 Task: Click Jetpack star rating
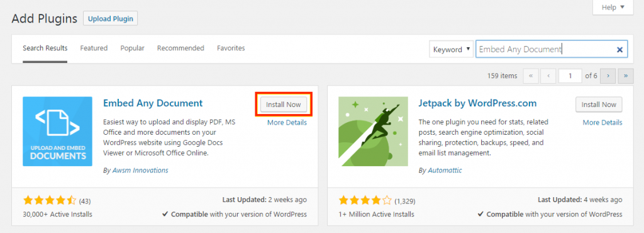click(x=365, y=201)
